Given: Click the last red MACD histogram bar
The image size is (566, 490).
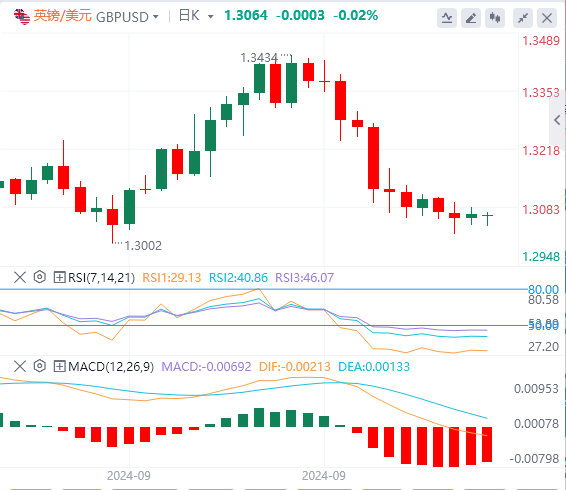Looking at the screenshot, I should click(x=487, y=444).
